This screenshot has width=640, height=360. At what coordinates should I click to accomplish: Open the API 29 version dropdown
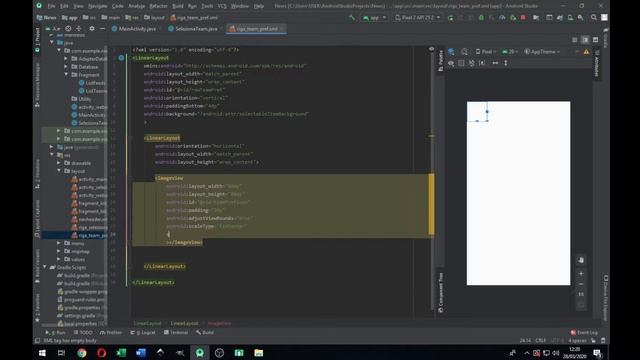pos(509,52)
